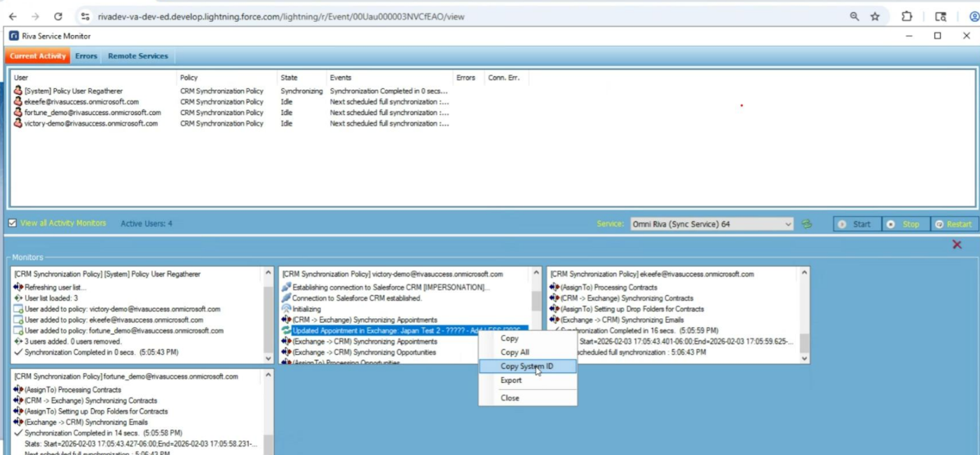Click the arrows icon beside '(CRM -> Exchange) Synchronizing Appointments'
The image size is (980, 455).
point(286,320)
